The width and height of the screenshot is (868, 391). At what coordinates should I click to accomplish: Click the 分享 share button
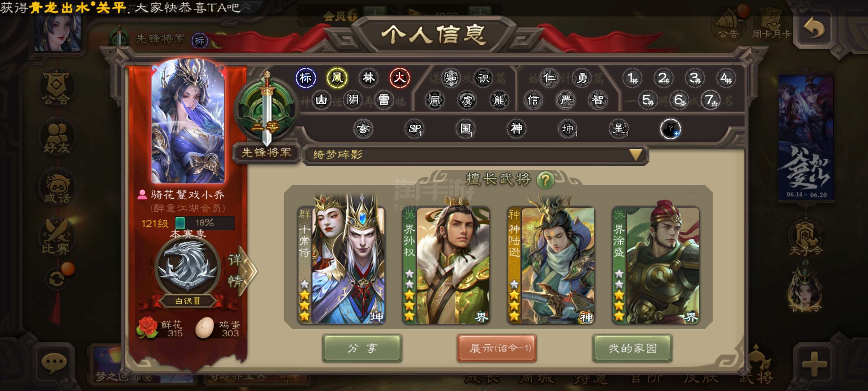pyautogui.click(x=362, y=348)
